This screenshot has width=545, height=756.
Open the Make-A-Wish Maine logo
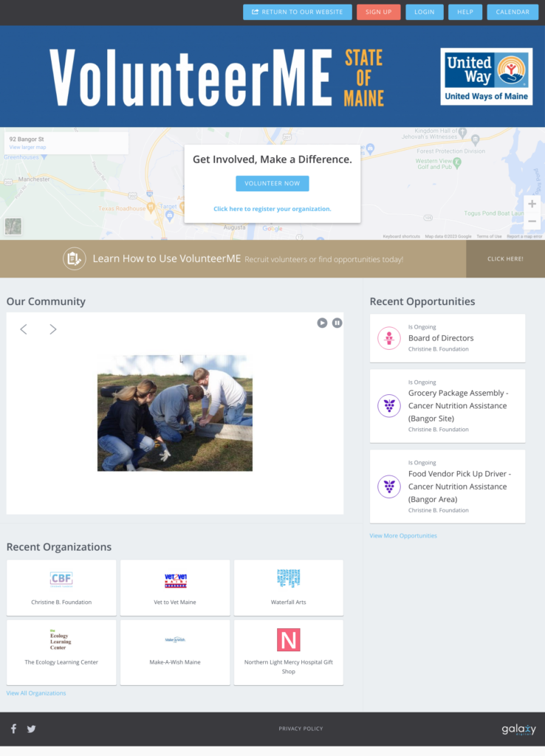click(x=175, y=640)
